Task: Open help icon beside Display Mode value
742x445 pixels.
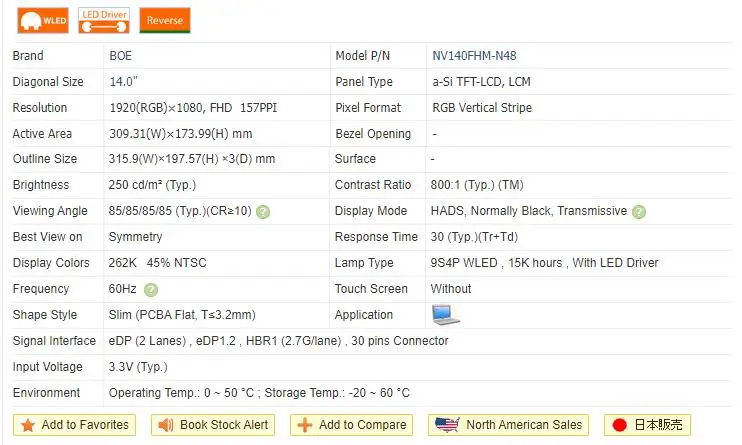Action: (639, 212)
